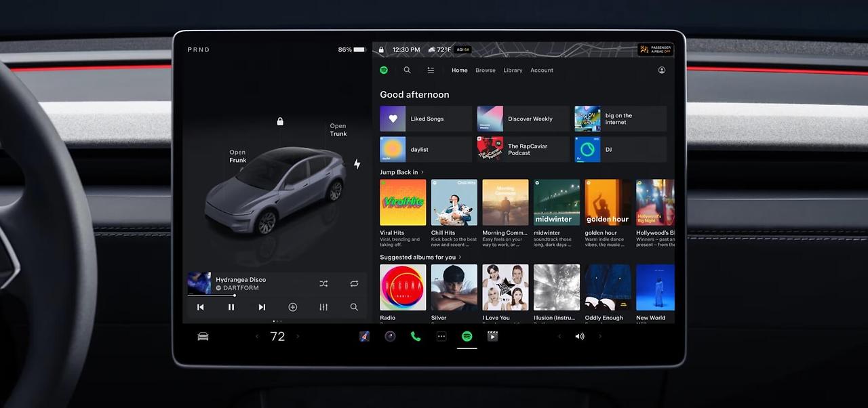Image resolution: width=868 pixels, height=408 pixels.
Task: Search media in the mini player
Action: (354, 307)
